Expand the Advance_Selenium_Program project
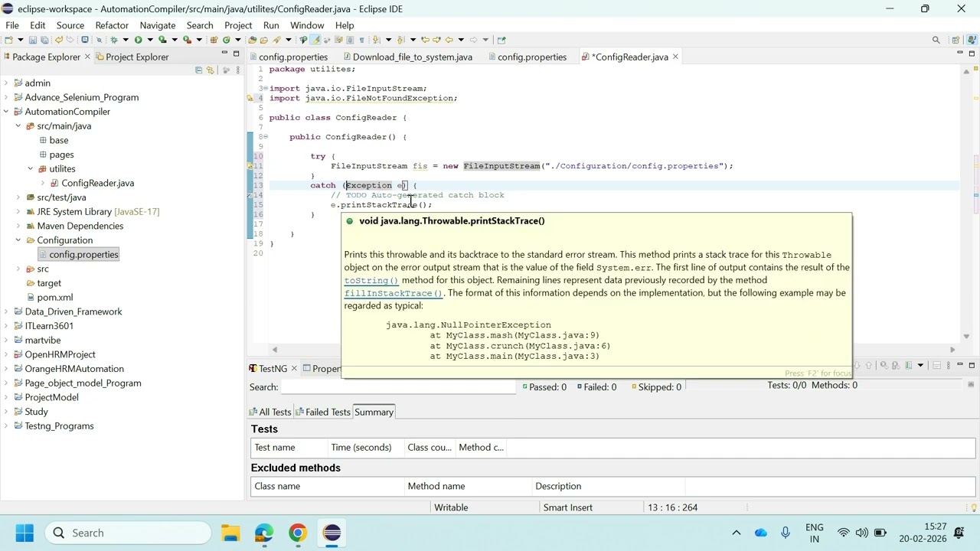Viewport: 980px width, 551px height. click(6, 97)
